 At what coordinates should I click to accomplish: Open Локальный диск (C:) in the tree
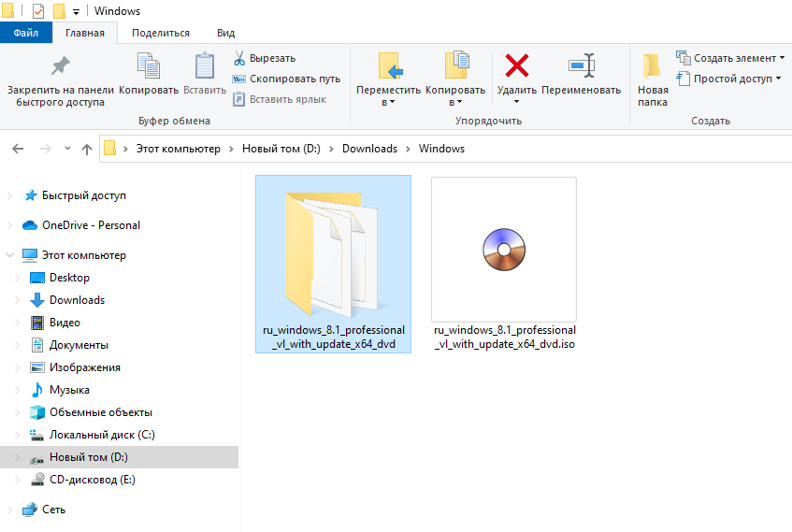[x=102, y=435]
